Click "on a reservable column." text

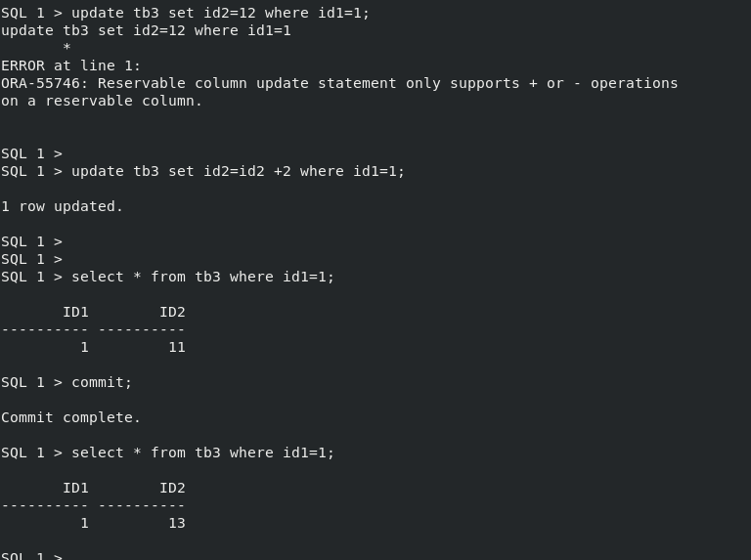click(102, 101)
